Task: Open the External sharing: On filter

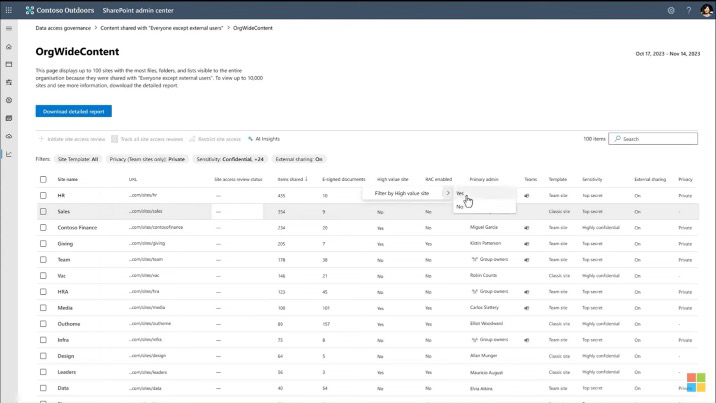Action: [x=299, y=159]
